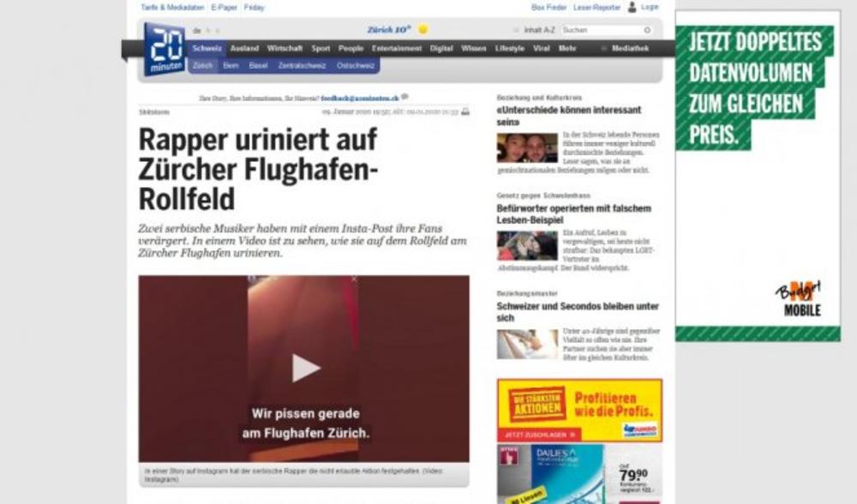Switch to the Bern regional tab
Image resolution: width=857 pixels, height=504 pixels.
pos(231,65)
